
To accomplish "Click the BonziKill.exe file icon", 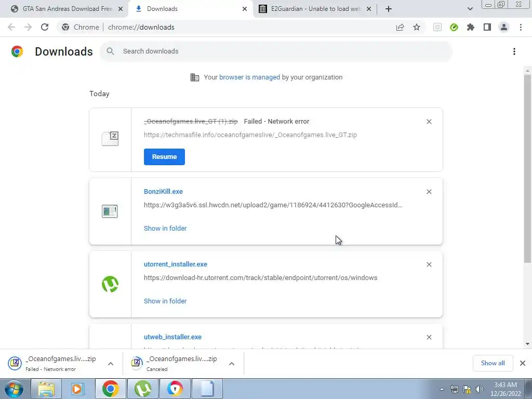I will click(x=110, y=211).
